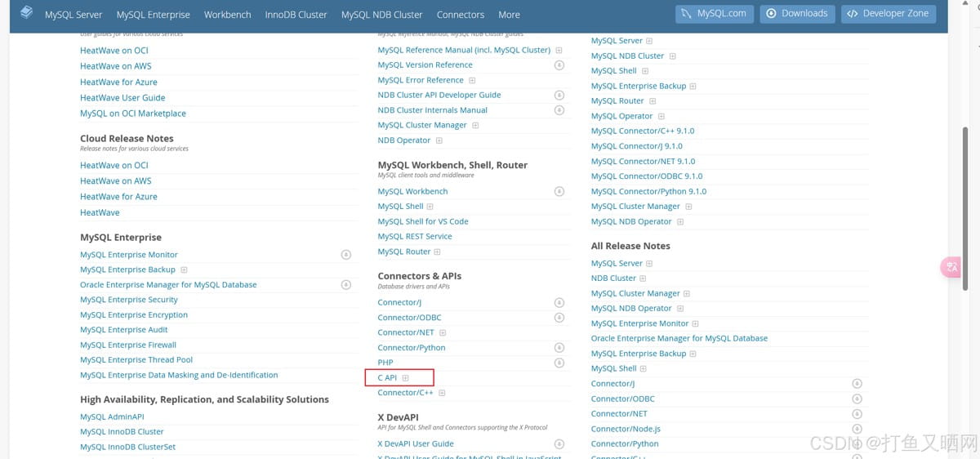Download icon beside NDB Cluster API Developer Guide
This screenshot has height=459, width=980.
tap(559, 95)
